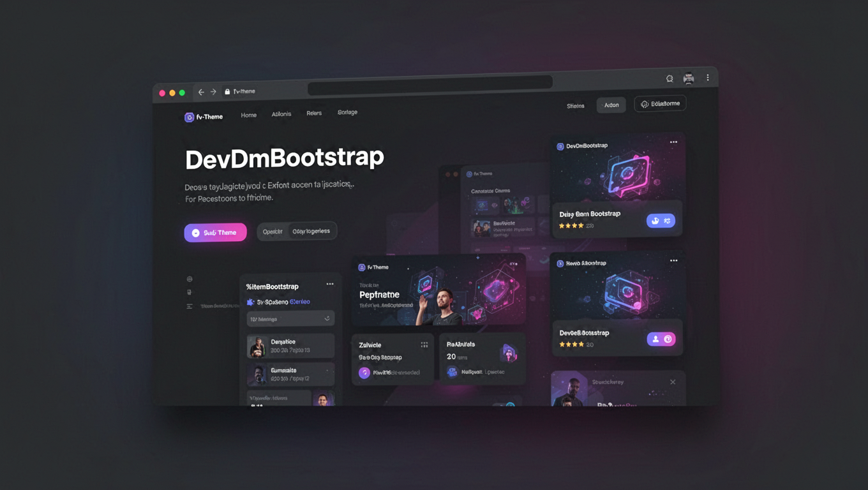Click the Acton button in the navbar
Viewport: 868px width, 490px height.
click(611, 105)
